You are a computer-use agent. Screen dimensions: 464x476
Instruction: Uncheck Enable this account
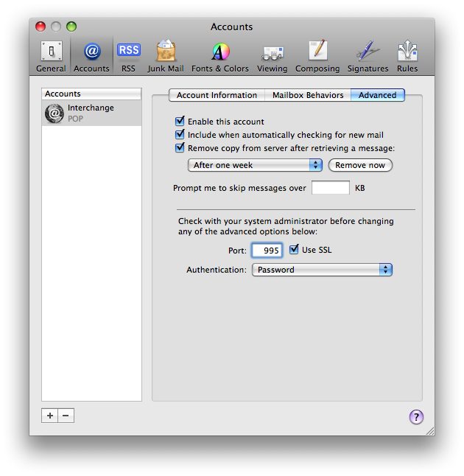(x=180, y=122)
